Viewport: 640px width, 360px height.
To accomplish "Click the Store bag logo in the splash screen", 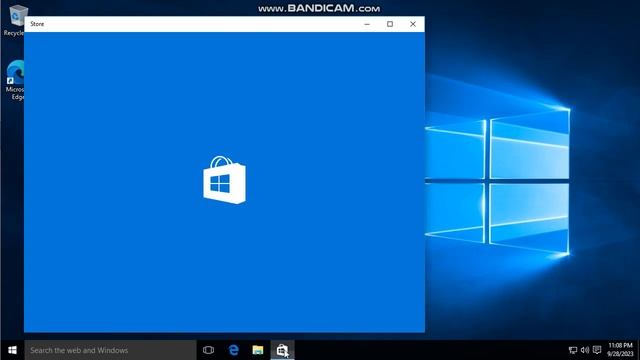I will (x=224, y=180).
